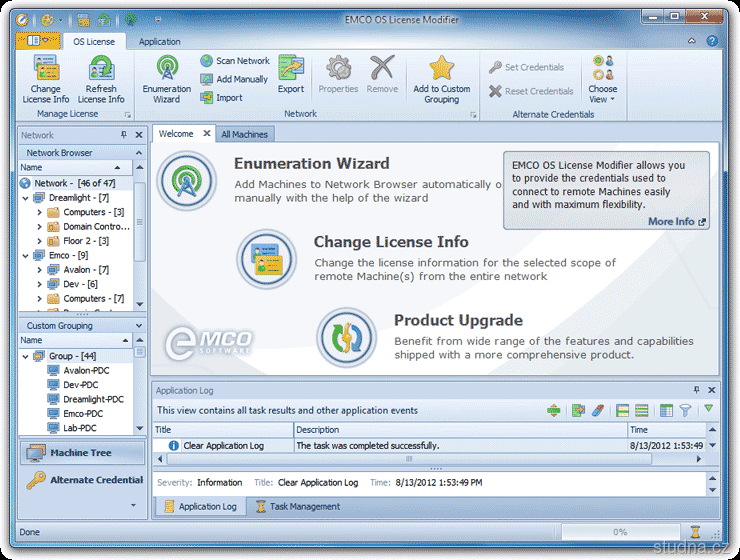Switch to the Application ribbon tab
This screenshot has height=560, width=740.
160,41
